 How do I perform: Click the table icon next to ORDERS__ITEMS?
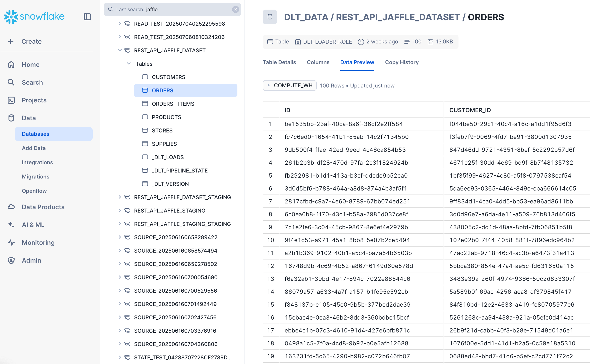(x=145, y=104)
